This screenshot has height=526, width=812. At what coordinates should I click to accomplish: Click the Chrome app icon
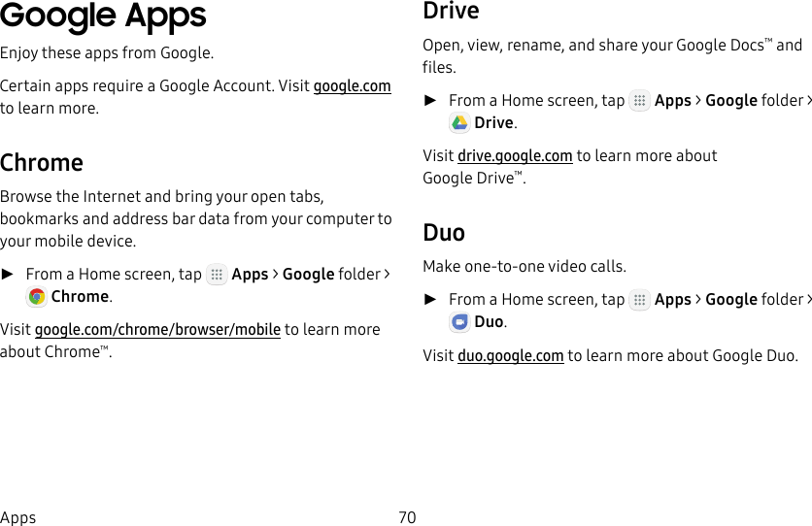[36, 296]
